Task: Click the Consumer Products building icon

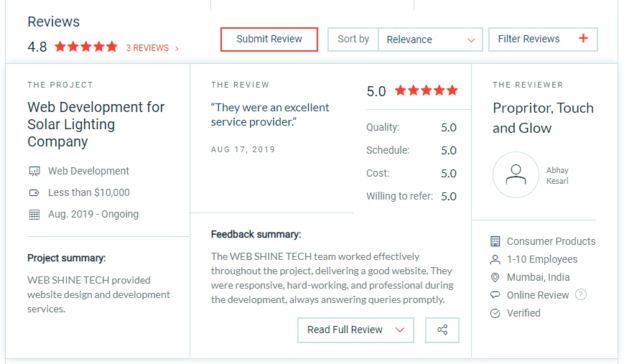Action: click(495, 241)
